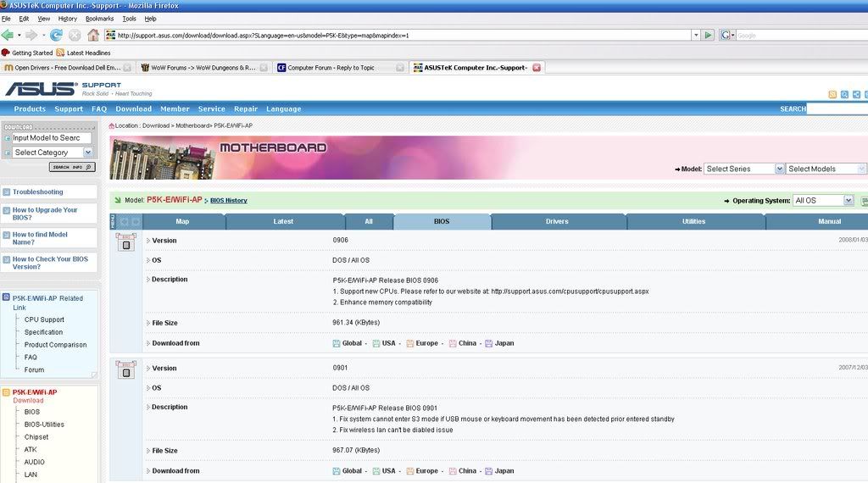Click Download in the ASUS navigation bar
Image resolution: width=868 pixels, height=483 pixels.
133,109
